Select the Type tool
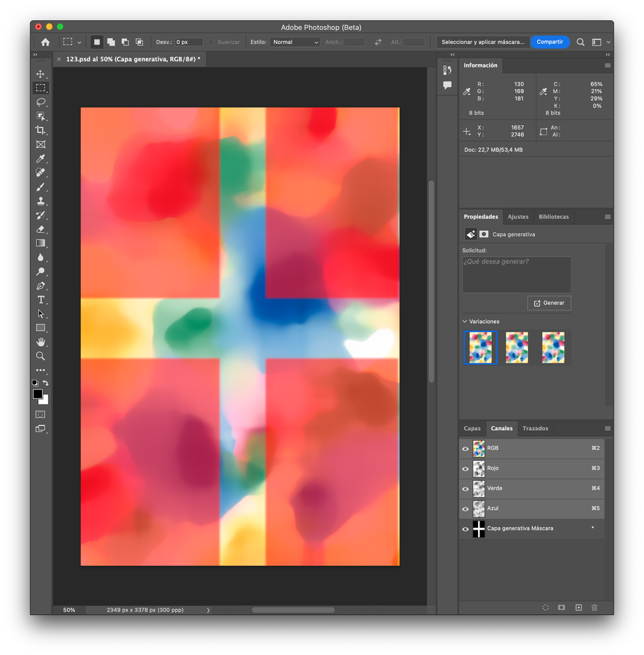The height and width of the screenshot is (655, 644). [41, 300]
